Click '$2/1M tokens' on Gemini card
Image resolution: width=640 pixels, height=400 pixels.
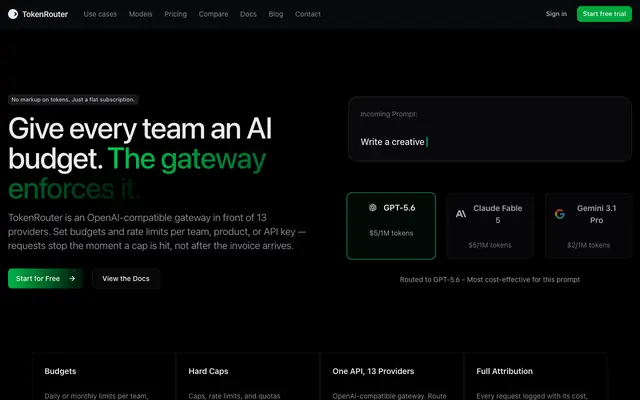589,245
